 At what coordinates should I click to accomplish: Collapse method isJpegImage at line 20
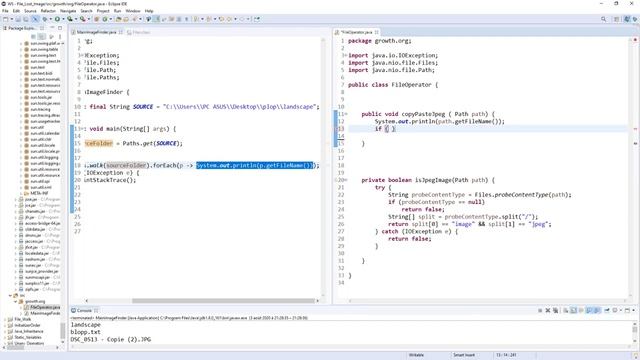(x=346, y=180)
